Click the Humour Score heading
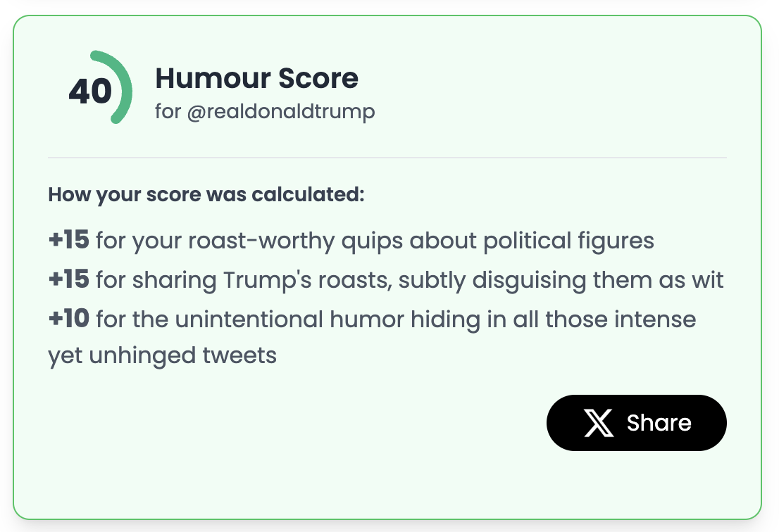 point(257,78)
